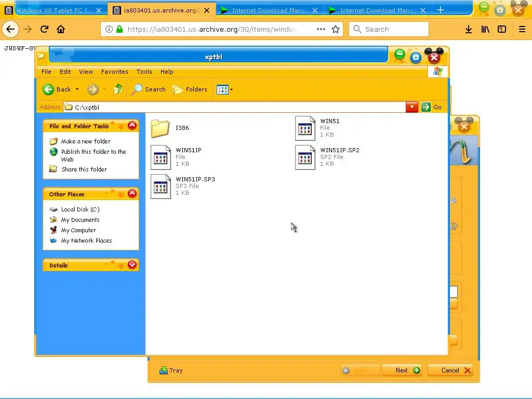This screenshot has width=532, height=399.
Task: Click the C:\xptbl address field
Action: (x=234, y=107)
